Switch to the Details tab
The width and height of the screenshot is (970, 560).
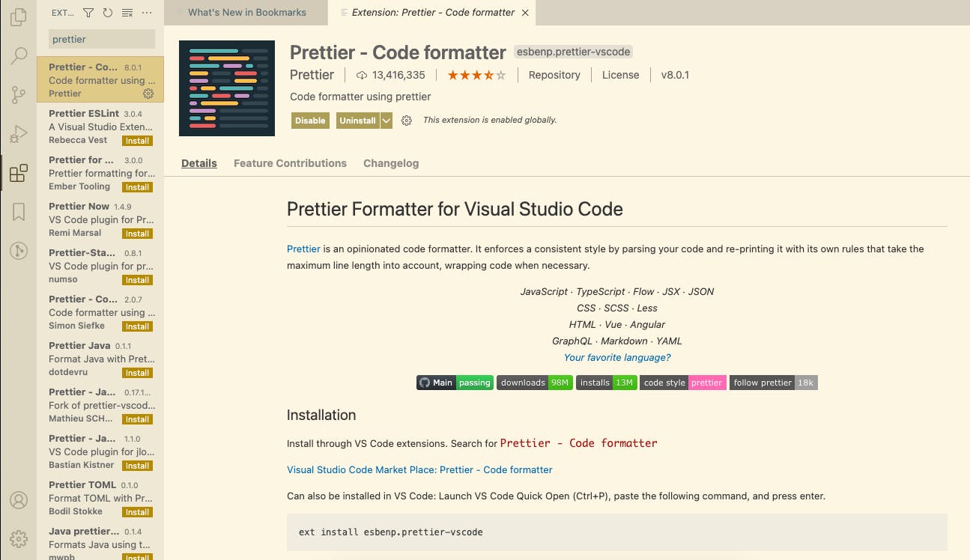pyautogui.click(x=199, y=163)
